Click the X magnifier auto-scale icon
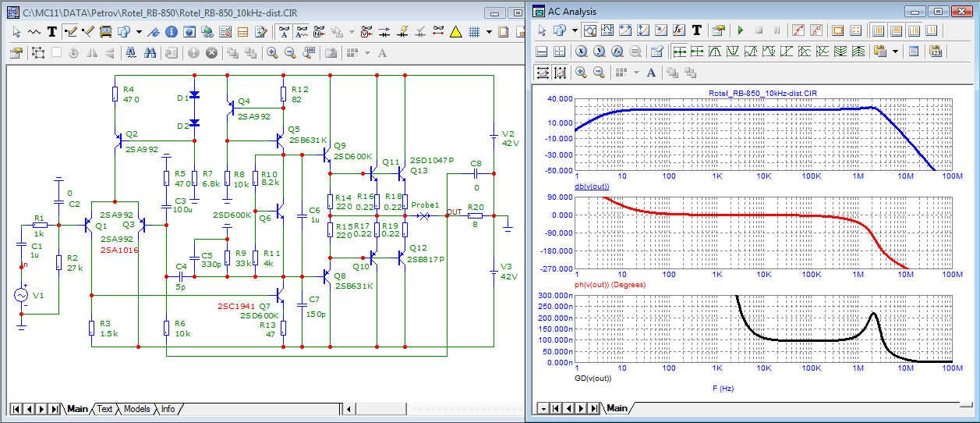 point(582,52)
